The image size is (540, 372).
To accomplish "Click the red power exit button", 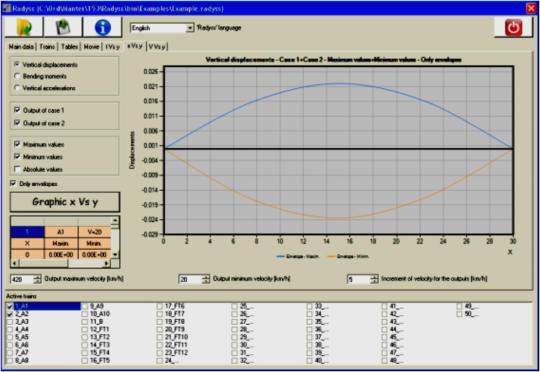I will tap(513, 27).
